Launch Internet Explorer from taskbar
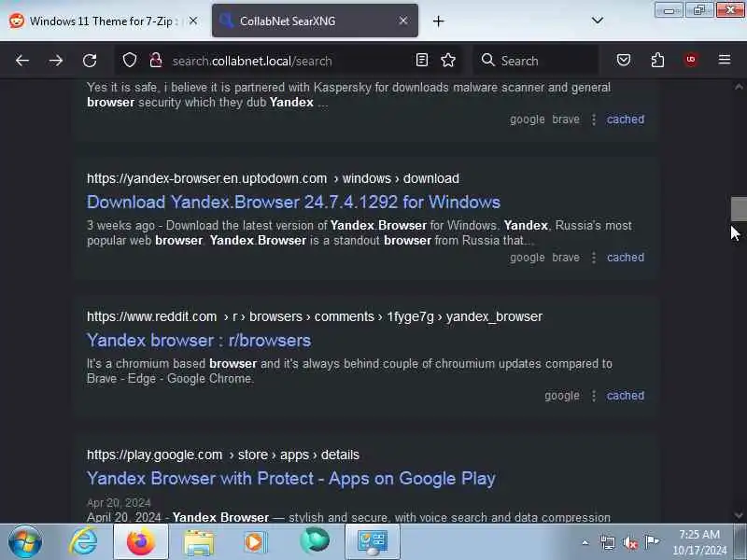 pyautogui.click(x=83, y=541)
